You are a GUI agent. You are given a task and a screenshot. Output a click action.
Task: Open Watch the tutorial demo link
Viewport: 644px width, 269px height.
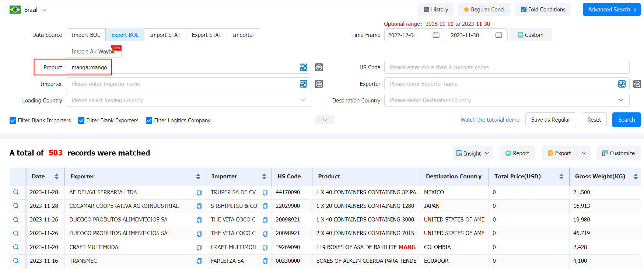click(490, 120)
